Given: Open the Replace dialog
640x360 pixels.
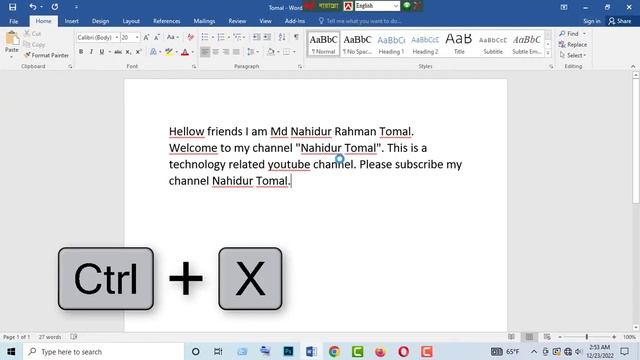Looking at the screenshot, I should click(x=573, y=44).
